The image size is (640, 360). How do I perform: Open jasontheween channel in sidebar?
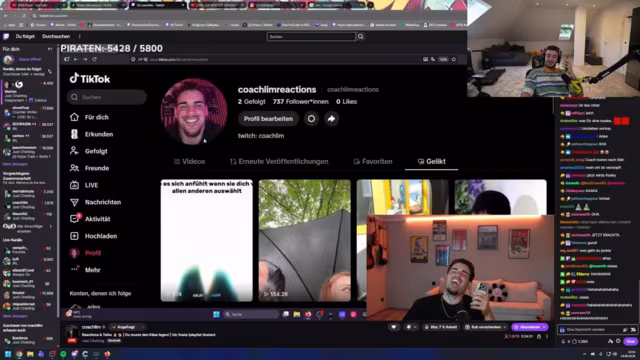coord(28,152)
